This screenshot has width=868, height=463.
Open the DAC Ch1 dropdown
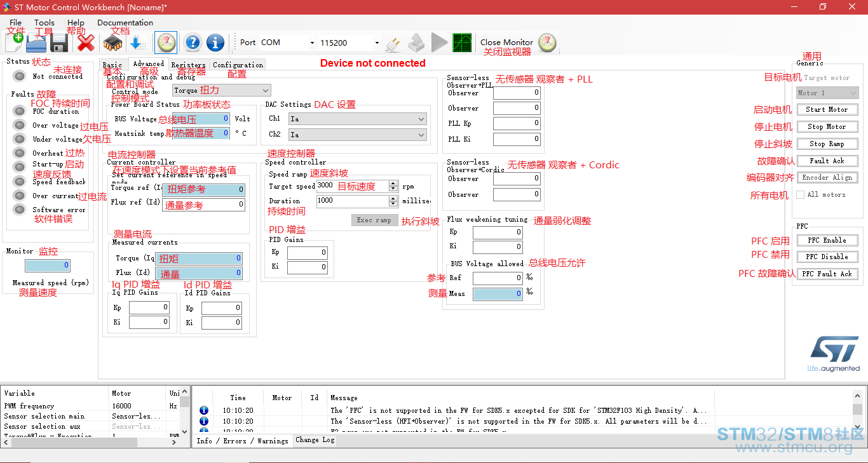357,119
